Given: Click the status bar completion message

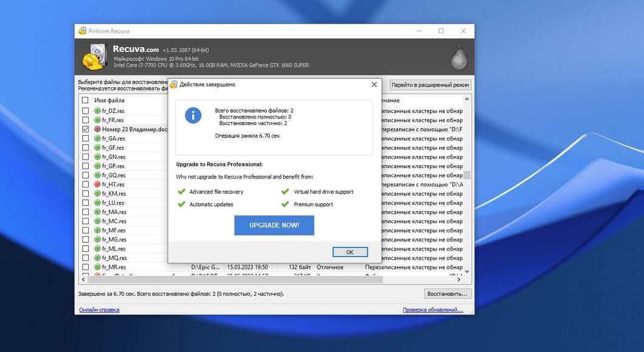Looking at the screenshot, I should click(x=181, y=294).
